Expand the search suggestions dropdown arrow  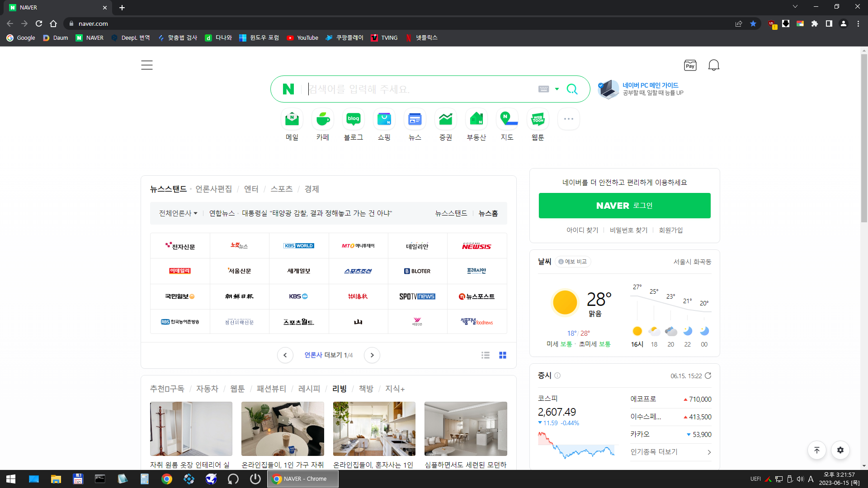tap(557, 89)
